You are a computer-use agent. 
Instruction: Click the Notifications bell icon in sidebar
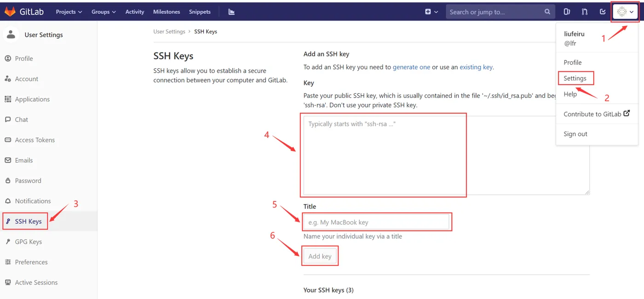coord(8,201)
